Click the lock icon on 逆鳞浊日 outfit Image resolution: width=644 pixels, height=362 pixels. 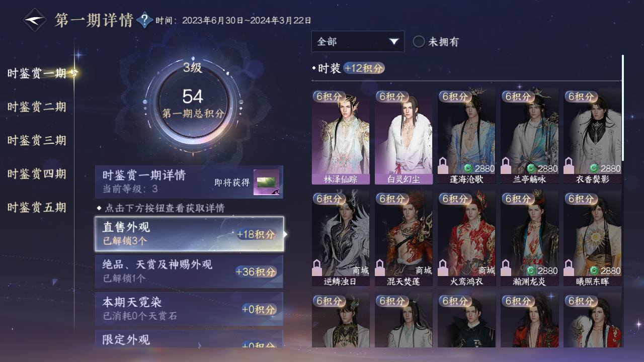[318, 267]
